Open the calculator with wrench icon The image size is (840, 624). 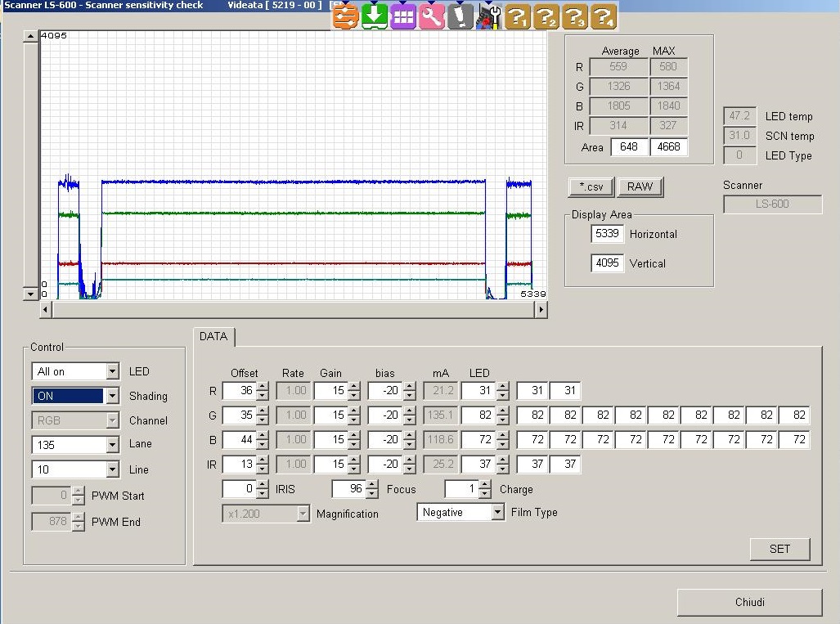[x=488, y=16]
